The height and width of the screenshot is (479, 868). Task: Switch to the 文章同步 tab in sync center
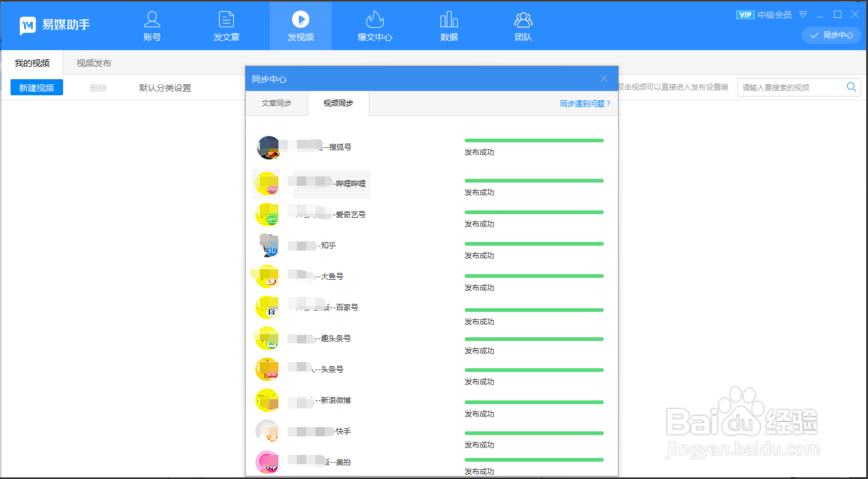[277, 104]
